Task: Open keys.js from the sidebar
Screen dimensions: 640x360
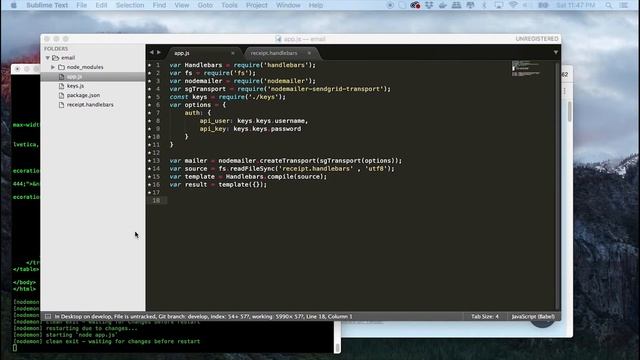Action: tap(75, 86)
